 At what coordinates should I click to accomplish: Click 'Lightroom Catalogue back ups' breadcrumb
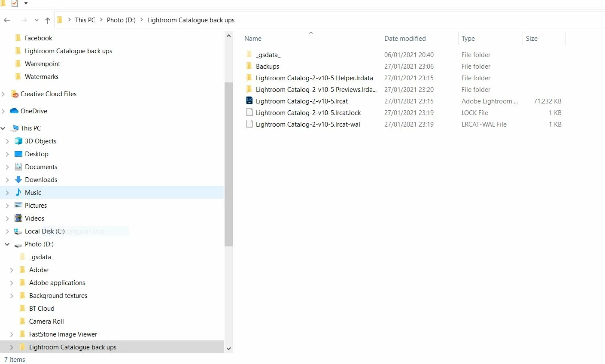click(191, 20)
